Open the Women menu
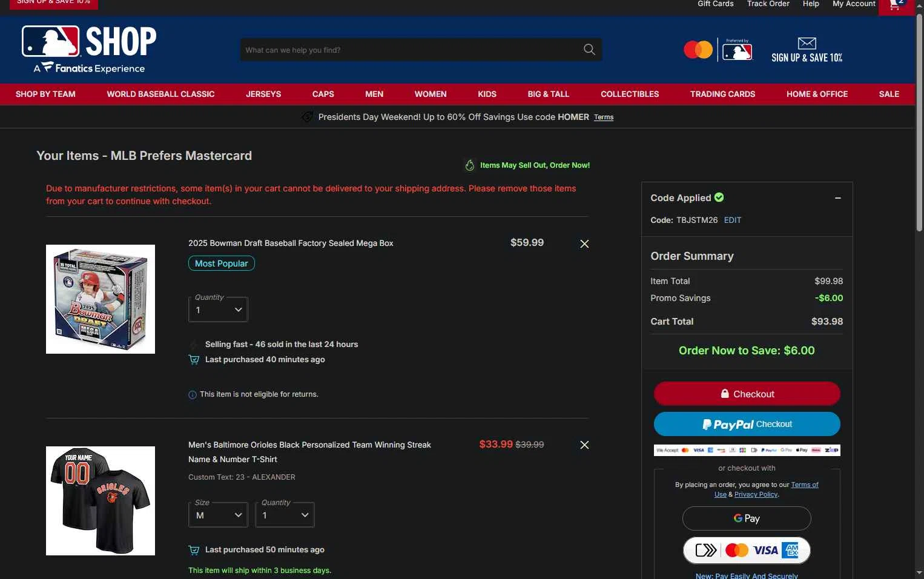Viewport: 924px width, 579px height. [x=431, y=94]
